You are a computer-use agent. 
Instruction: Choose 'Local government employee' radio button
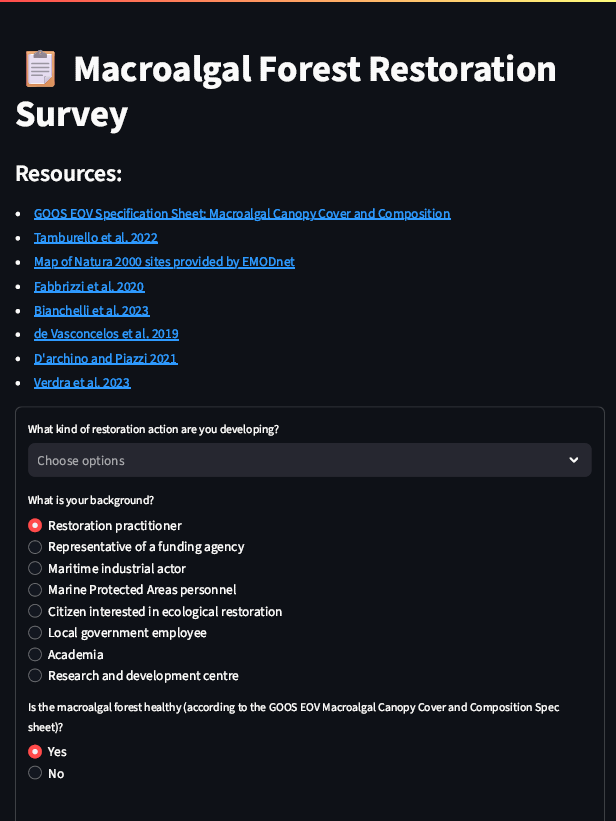point(35,633)
